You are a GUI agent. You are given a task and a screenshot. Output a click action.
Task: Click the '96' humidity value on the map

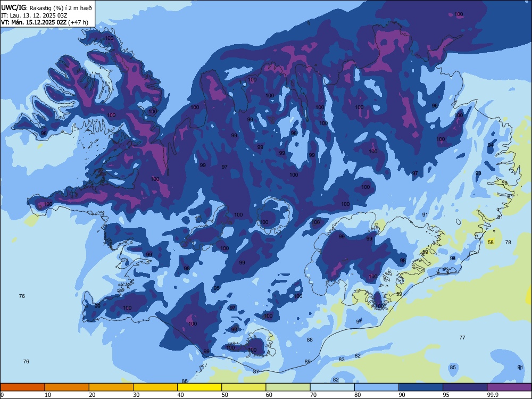[x=435, y=106]
